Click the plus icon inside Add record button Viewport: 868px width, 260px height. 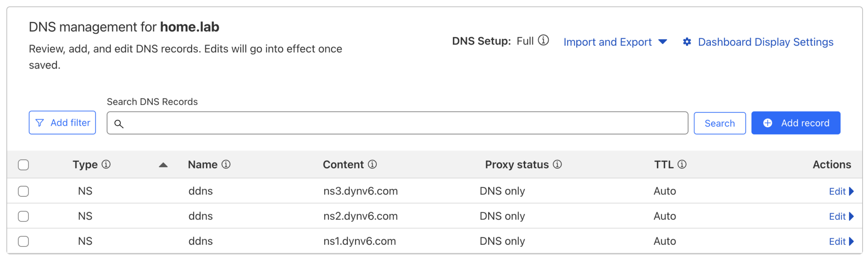pos(767,122)
